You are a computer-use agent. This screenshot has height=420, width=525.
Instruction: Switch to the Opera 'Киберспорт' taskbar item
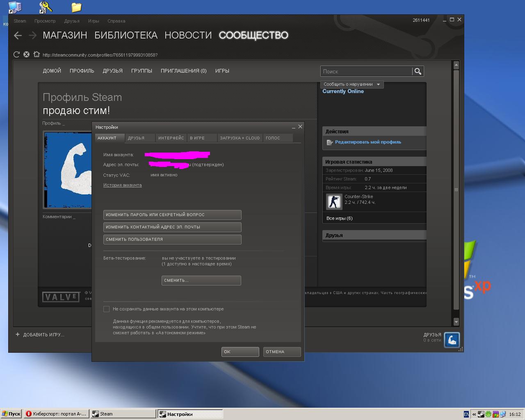click(56, 414)
